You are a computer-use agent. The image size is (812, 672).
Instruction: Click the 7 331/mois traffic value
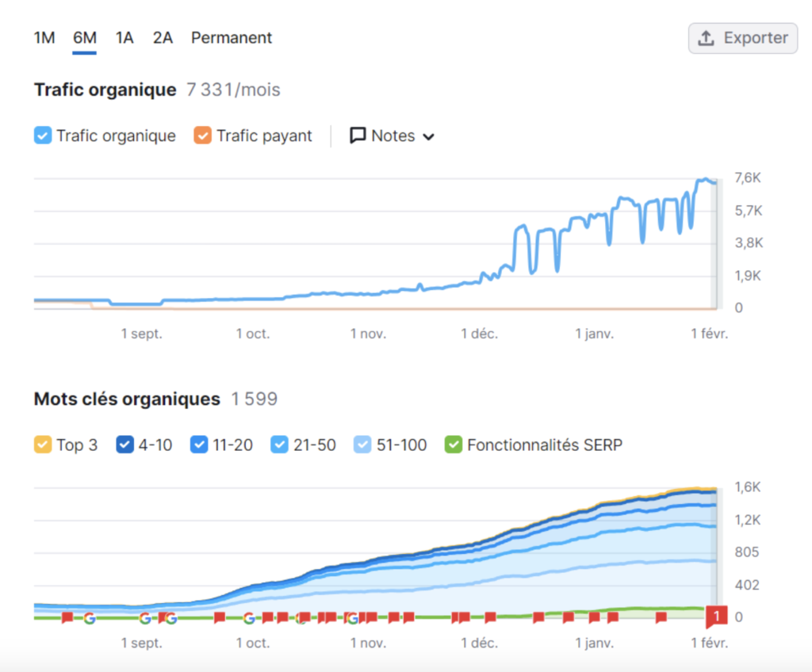coord(233,90)
